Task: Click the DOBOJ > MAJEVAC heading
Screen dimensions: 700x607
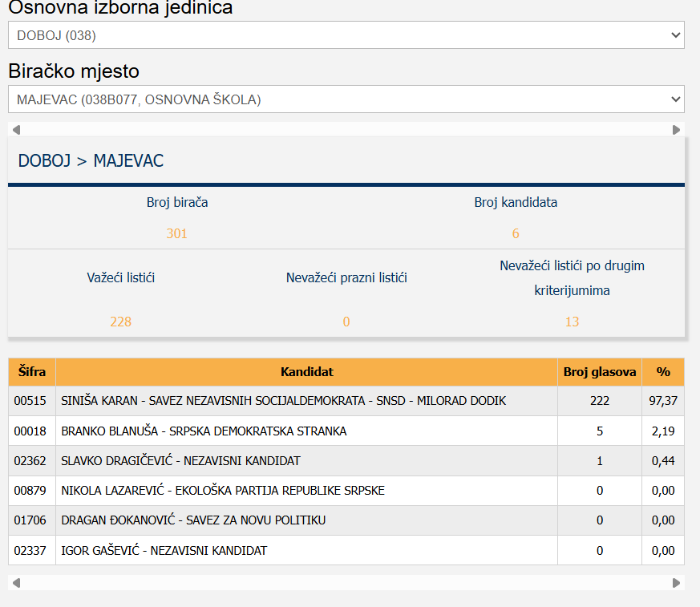Action: (x=91, y=161)
